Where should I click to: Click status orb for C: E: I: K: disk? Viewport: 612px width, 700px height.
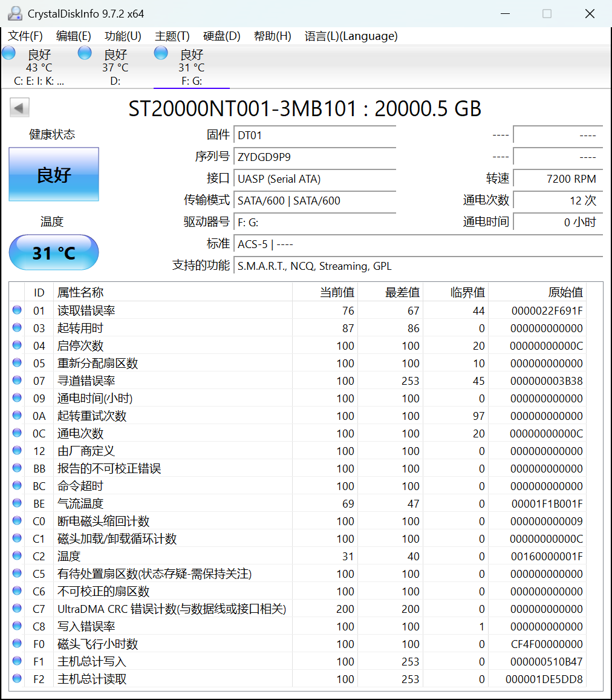9,53
